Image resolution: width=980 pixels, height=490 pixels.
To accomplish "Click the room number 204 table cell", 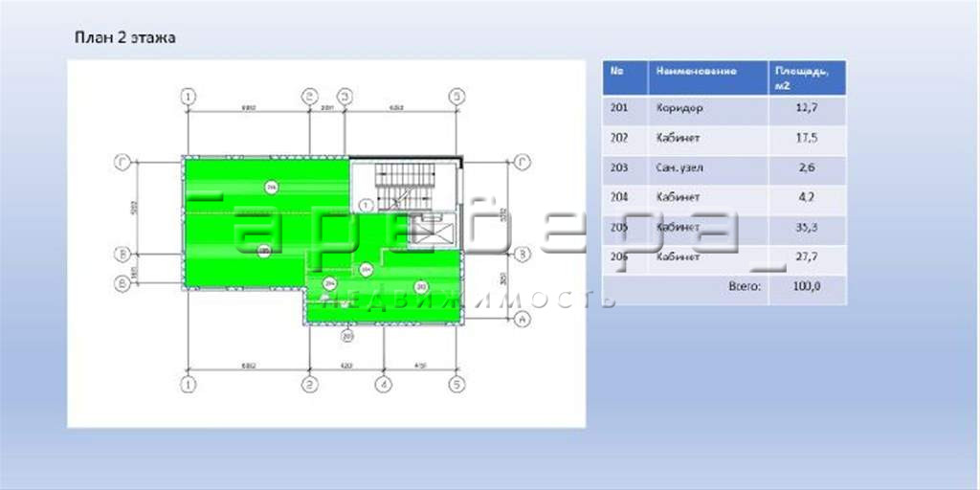I will [x=619, y=198].
